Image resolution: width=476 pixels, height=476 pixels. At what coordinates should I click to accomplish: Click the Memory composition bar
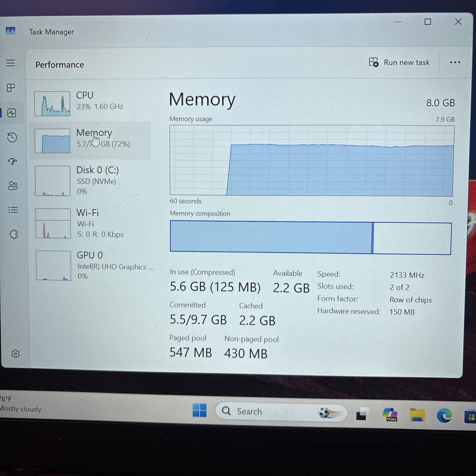coord(311,237)
